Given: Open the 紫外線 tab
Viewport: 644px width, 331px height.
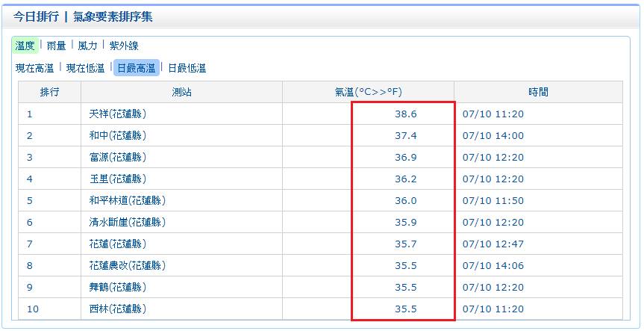Looking at the screenshot, I should coord(124,46).
